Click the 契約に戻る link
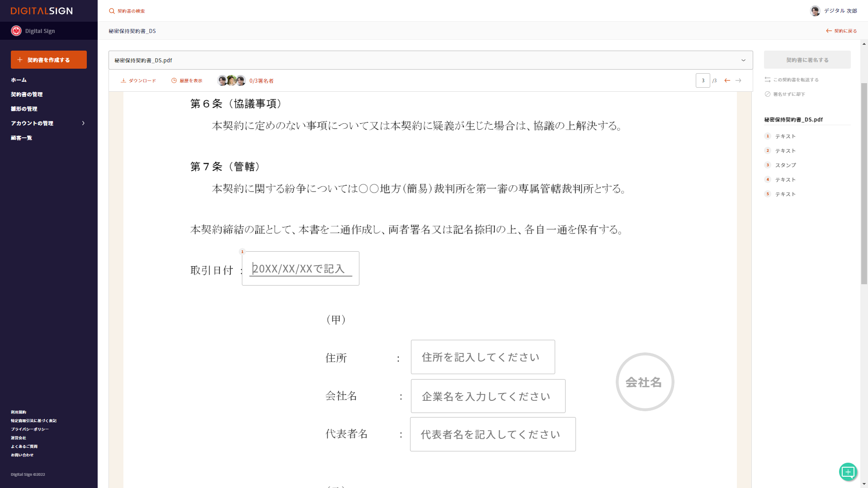The height and width of the screenshot is (488, 868). 841,31
